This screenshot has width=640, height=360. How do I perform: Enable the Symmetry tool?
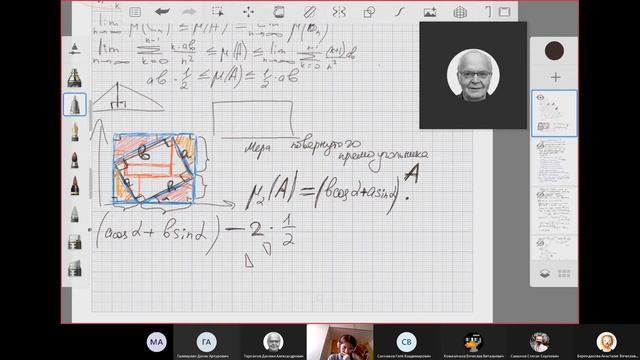339,12
